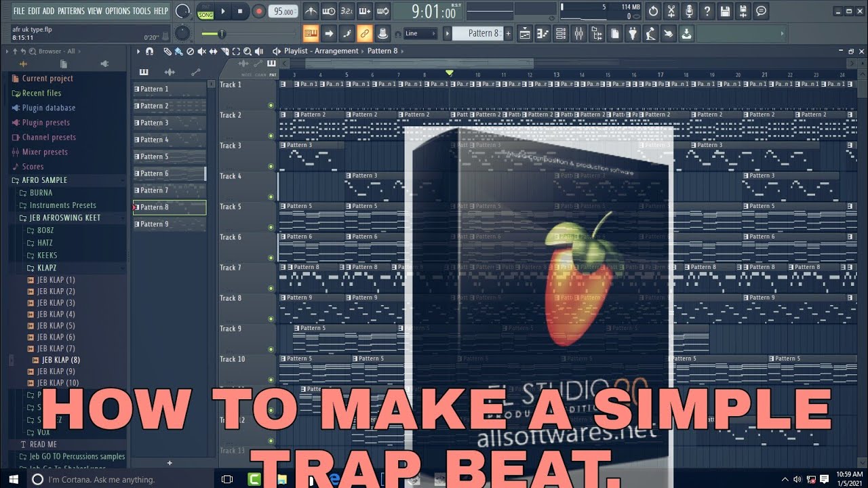Switch PAT/SONG playback mode
The height and width of the screenshot is (488, 868).
(205, 12)
